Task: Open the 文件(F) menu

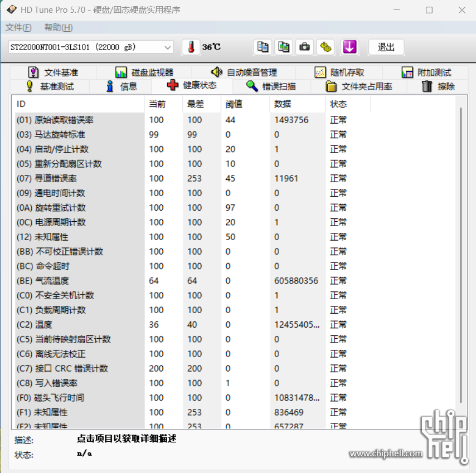Action: click(x=18, y=28)
